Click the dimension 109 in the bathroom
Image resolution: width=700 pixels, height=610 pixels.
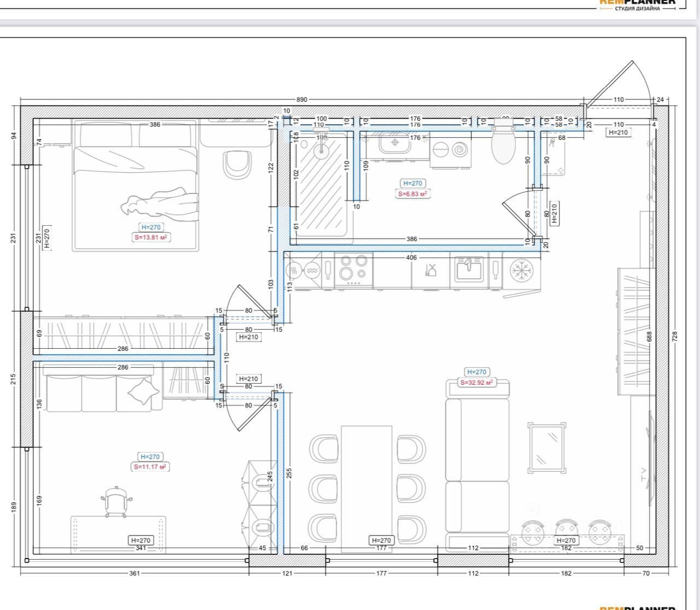[x=366, y=166]
